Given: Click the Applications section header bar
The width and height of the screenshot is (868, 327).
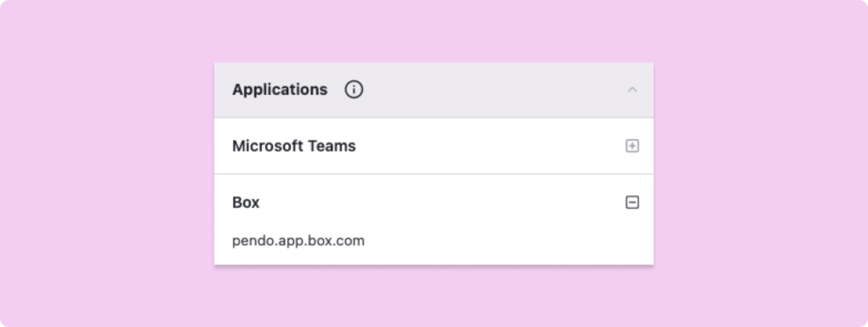Looking at the screenshot, I should click(434, 90).
